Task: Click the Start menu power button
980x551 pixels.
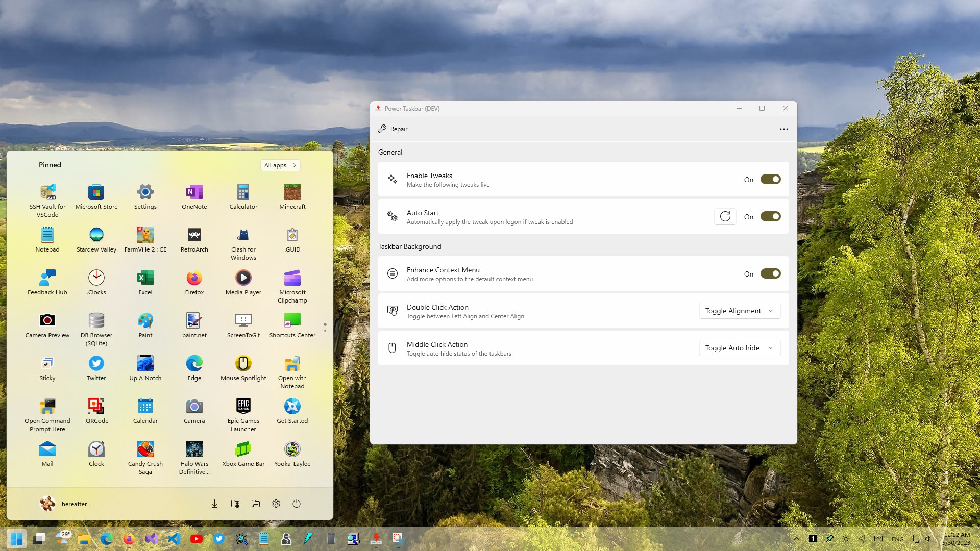Action: 297,504
